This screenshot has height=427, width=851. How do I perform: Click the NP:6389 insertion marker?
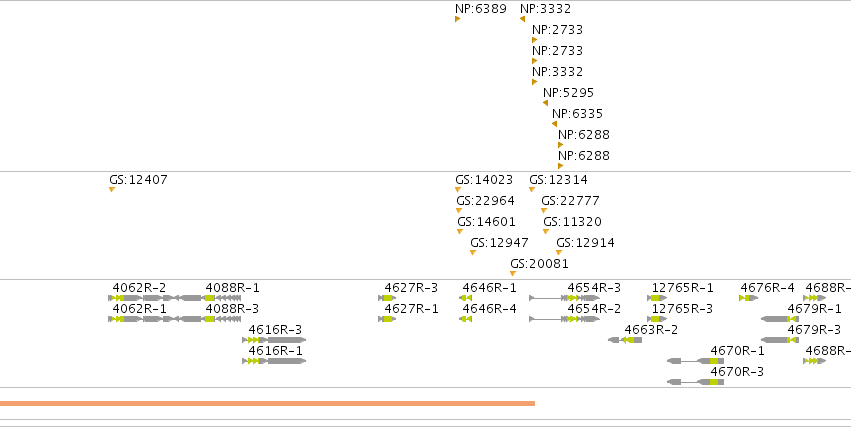pyautogui.click(x=458, y=19)
